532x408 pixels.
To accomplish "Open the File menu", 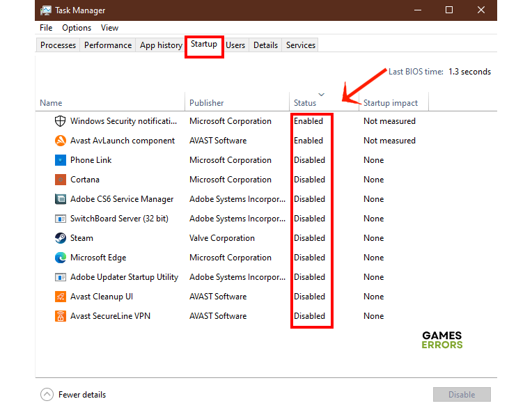I will pos(46,28).
